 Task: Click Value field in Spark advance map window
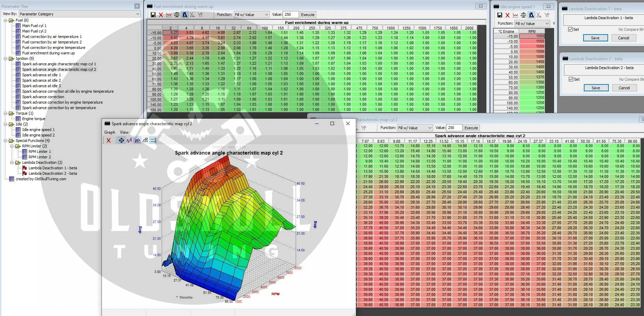click(454, 128)
